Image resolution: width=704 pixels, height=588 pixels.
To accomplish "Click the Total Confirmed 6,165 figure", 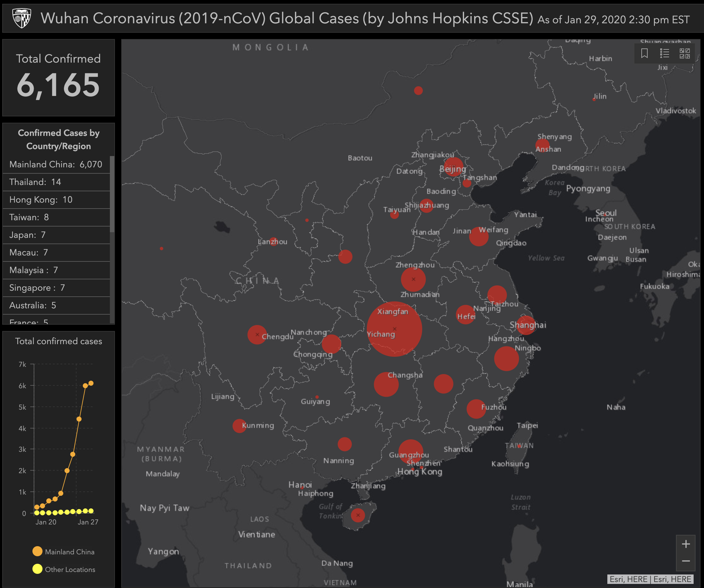I will [x=58, y=85].
